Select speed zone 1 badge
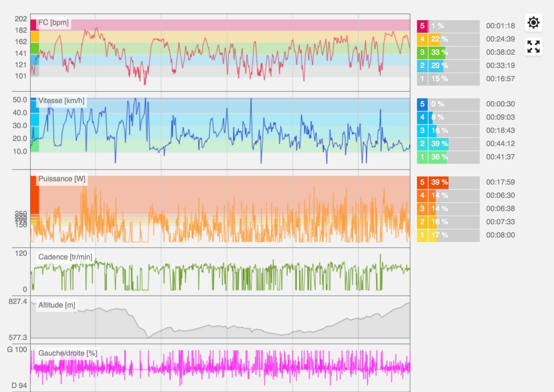Viewport: 554px width, 392px height. coord(422,157)
